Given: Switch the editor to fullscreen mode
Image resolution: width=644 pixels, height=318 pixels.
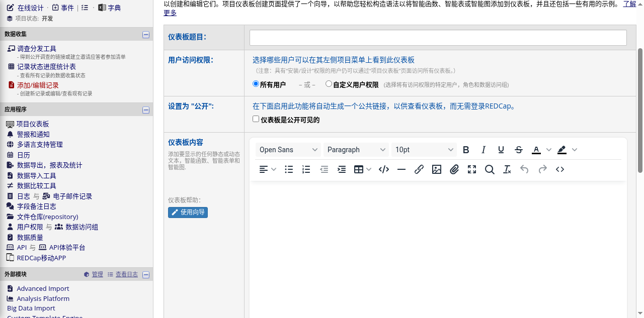Looking at the screenshot, I should tap(472, 169).
